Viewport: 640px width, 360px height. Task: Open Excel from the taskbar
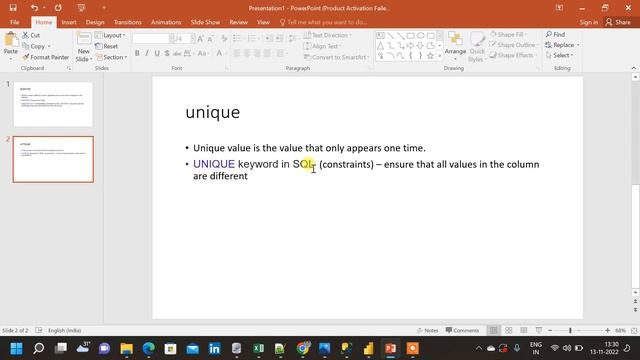click(x=258, y=348)
